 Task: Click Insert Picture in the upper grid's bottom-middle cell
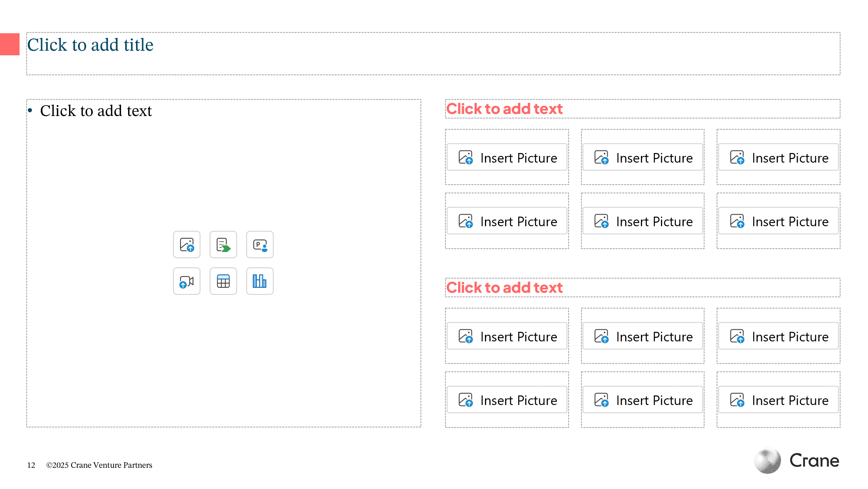click(643, 221)
